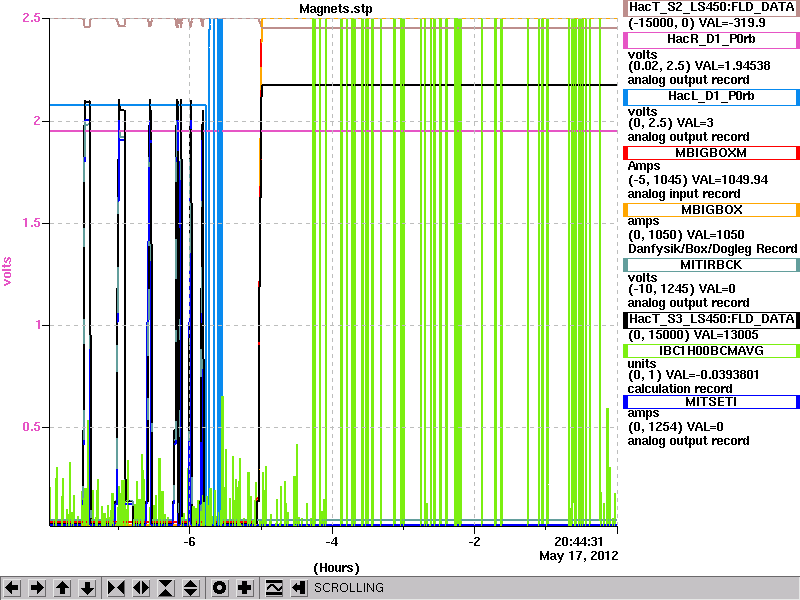Click the horizontal bowtie time zoom icon
The image size is (800, 600).
coord(116,588)
